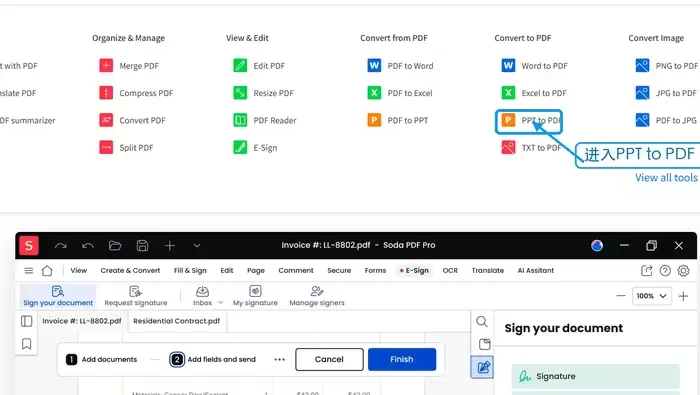Open the OCR tab
Image resolution: width=700 pixels, height=395 pixels.
coord(450,270)
